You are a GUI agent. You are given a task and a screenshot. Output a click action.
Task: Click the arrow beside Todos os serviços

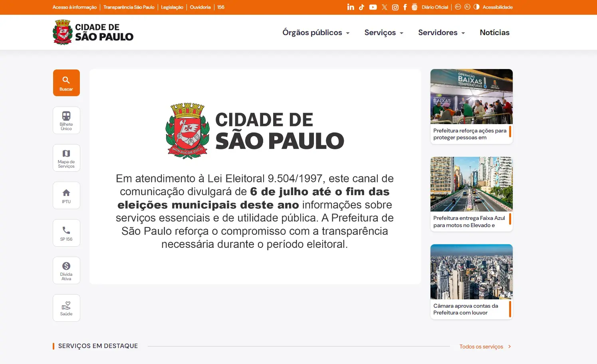coord(510,346)
